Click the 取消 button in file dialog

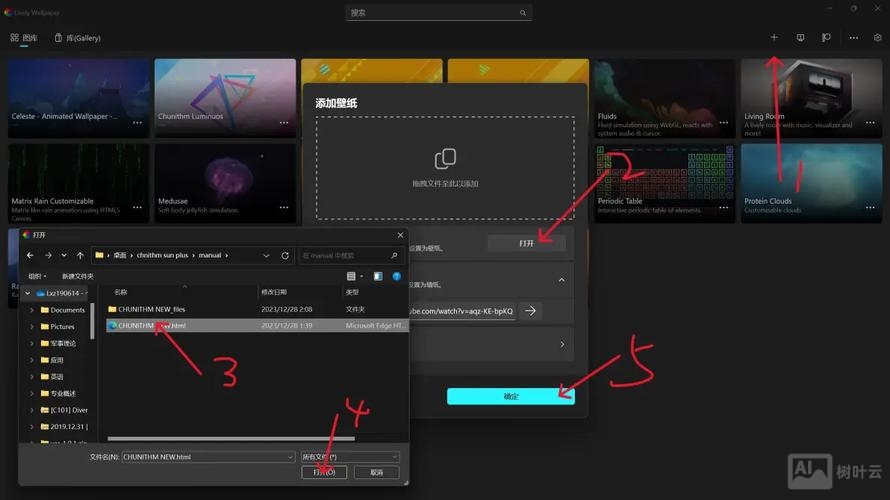click(x=376, y=472)
